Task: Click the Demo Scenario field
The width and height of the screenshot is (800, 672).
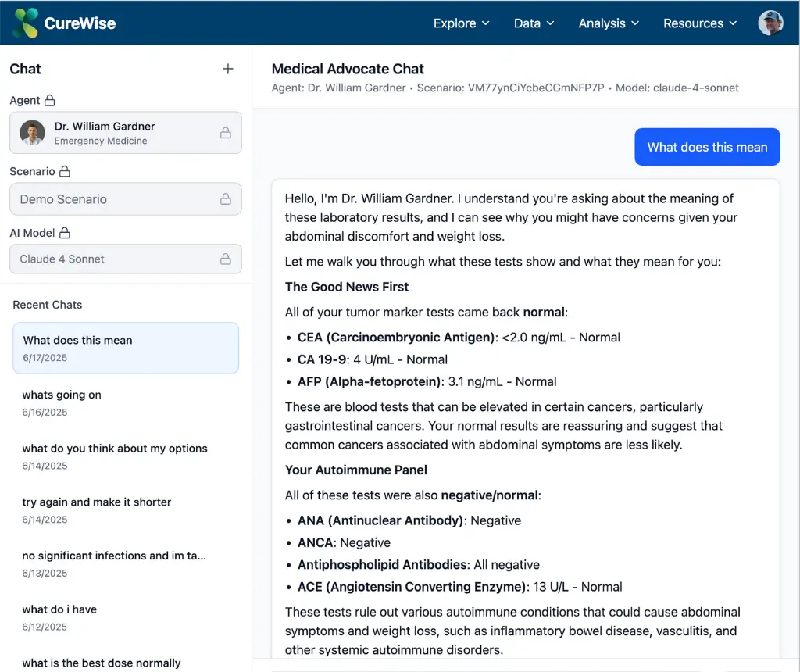Action: click(x=117, y=199)
